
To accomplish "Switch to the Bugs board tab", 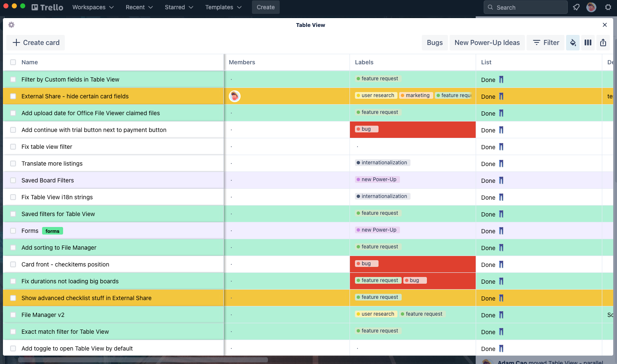I will tap(434, 42).
